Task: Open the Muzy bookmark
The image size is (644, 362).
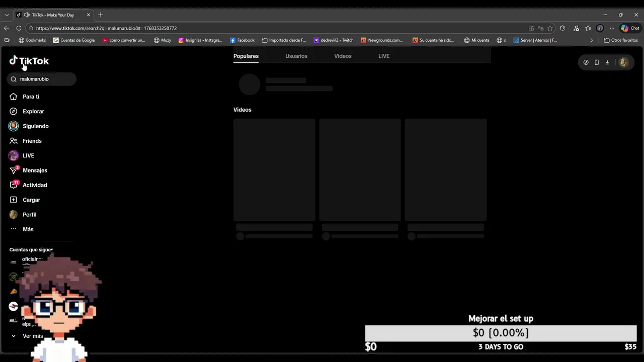Action: point(163,40)
